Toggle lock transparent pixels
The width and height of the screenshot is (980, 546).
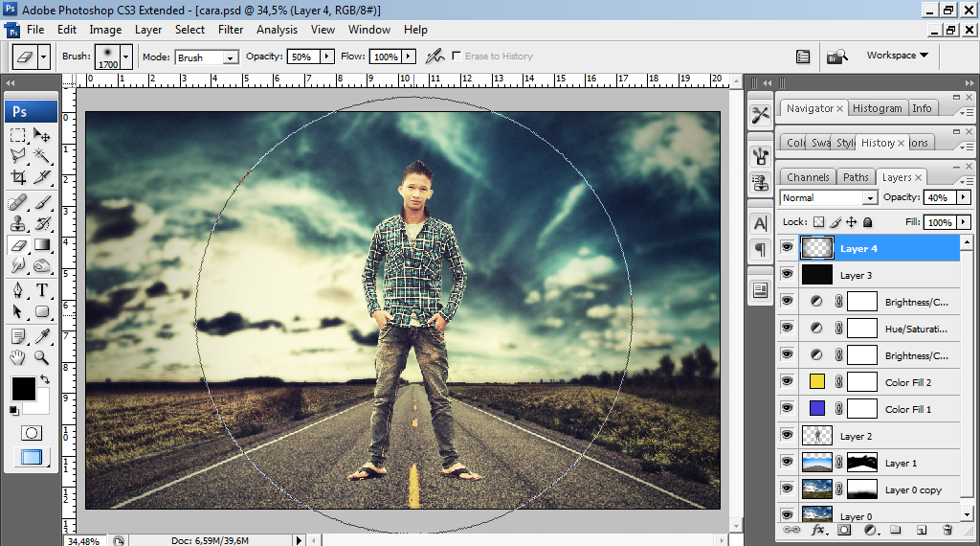[x=819, y=222]
